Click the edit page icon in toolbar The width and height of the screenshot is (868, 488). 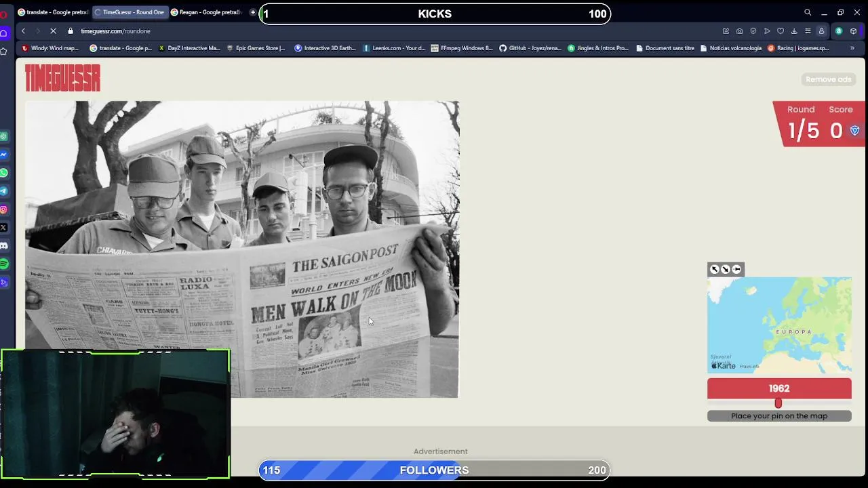click(726, 31)
